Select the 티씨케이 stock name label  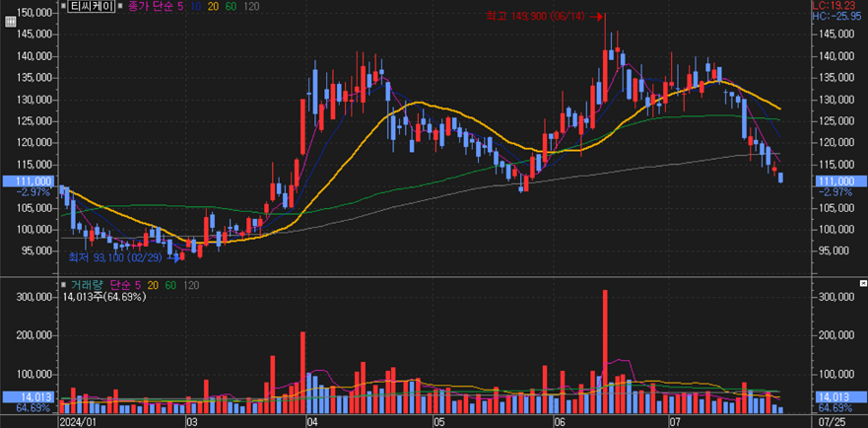coord(91,6)
